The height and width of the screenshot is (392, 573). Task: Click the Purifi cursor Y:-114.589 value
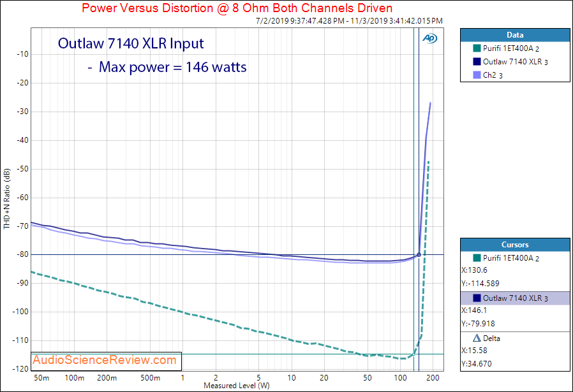point(480,283)
